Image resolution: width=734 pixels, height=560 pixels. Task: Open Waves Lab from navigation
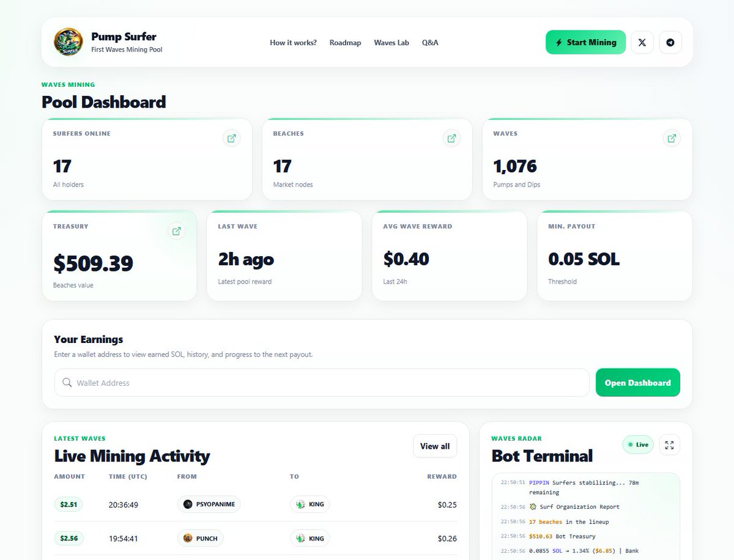coord(391,43)
